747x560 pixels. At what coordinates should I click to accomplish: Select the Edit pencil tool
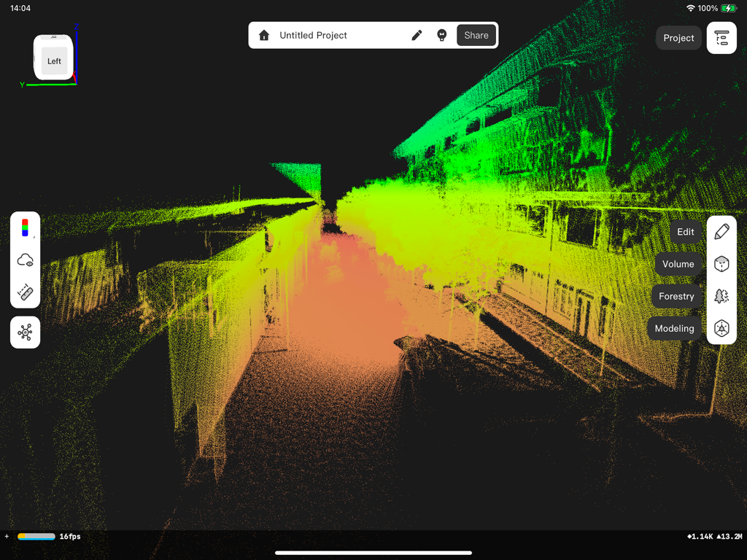(721, 231)
